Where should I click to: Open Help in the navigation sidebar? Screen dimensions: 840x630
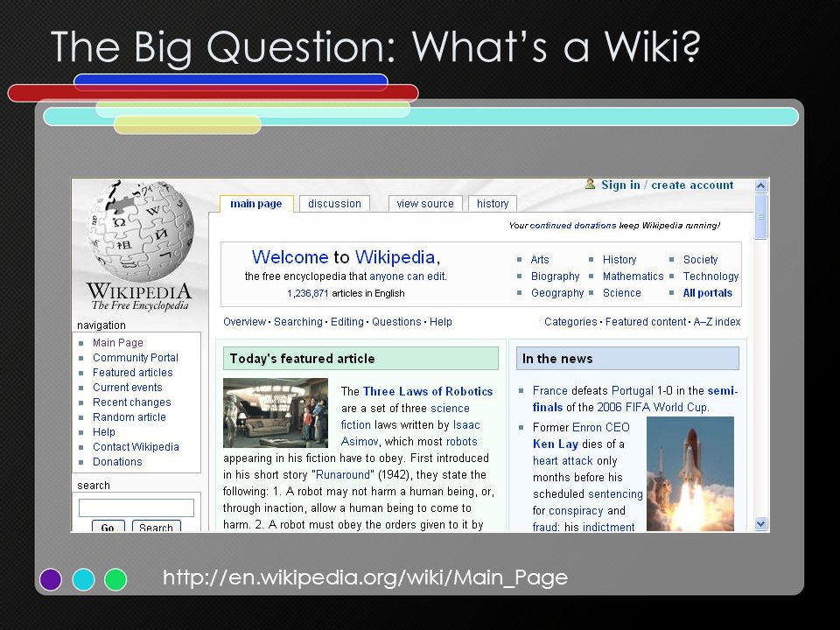click(x=104, y=432)
